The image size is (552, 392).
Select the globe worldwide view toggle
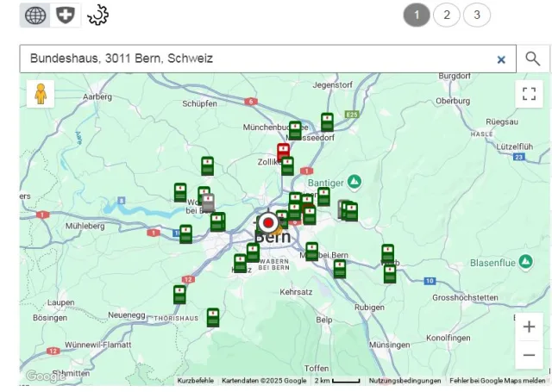click(35, 16)
